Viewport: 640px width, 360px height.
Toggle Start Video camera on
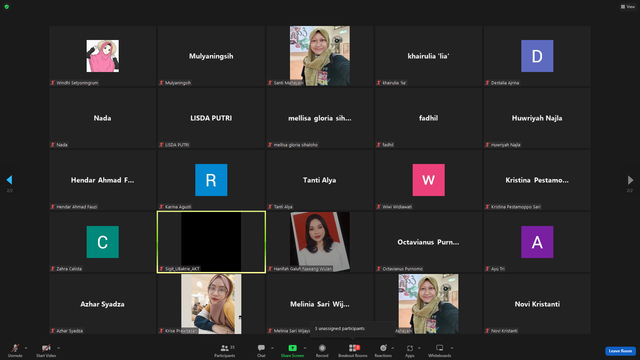click(46, 351)
